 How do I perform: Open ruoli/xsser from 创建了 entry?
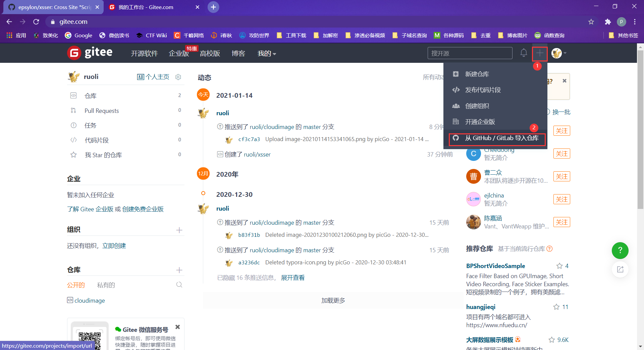[x=257, y=155]
